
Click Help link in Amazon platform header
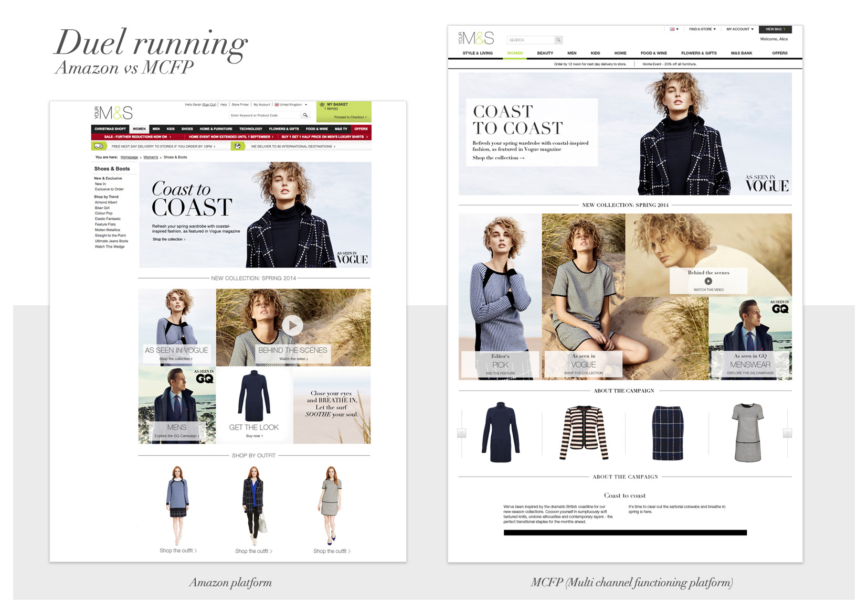tap(224, 105)
